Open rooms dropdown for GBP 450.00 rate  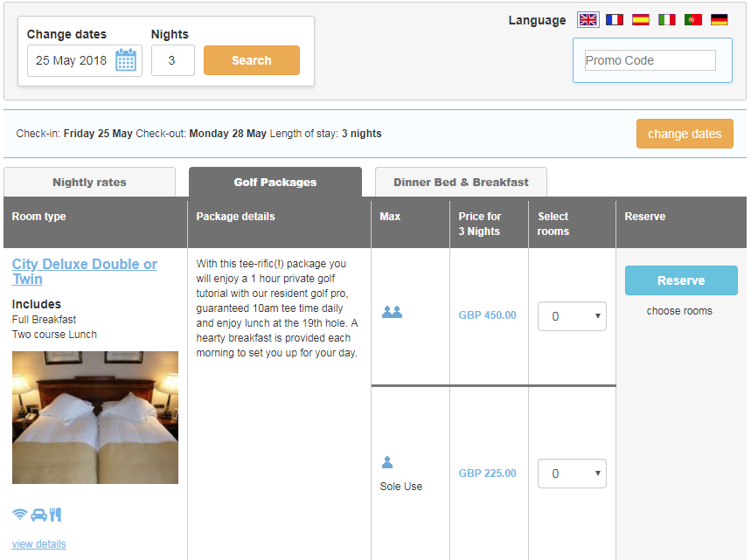(572, 316)
